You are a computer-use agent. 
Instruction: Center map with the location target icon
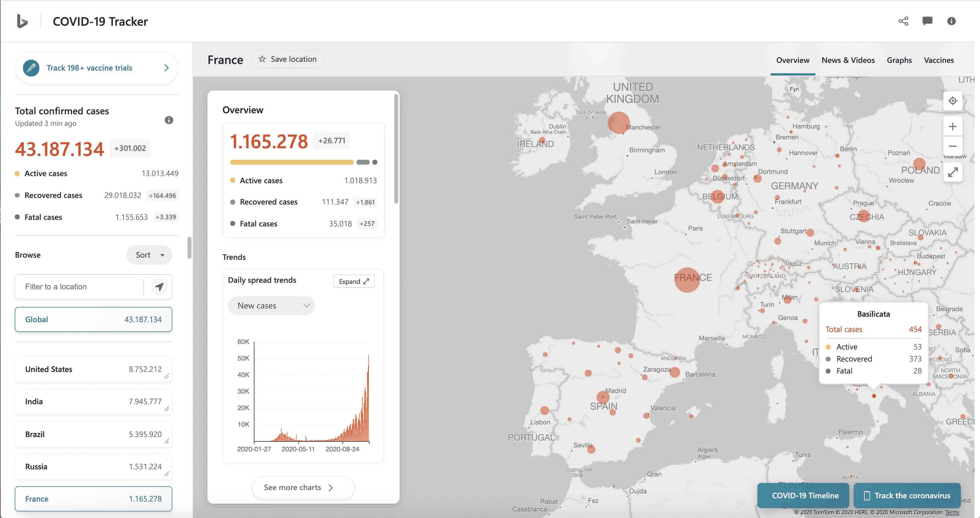tap(953, 101)
